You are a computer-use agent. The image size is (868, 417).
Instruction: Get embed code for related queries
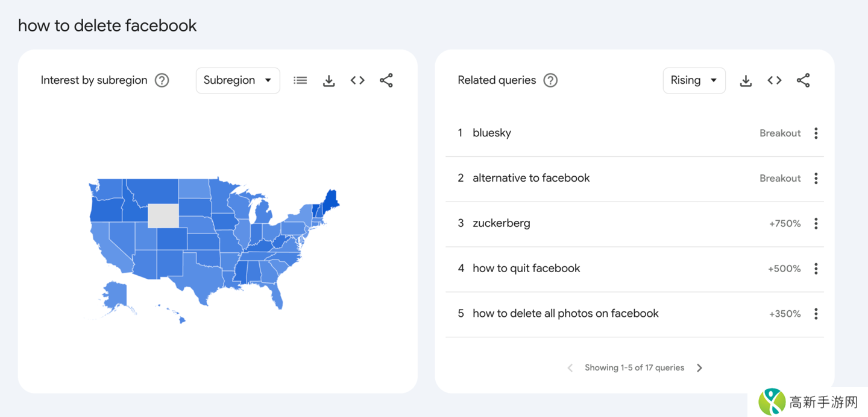click(x=775, y=80)
